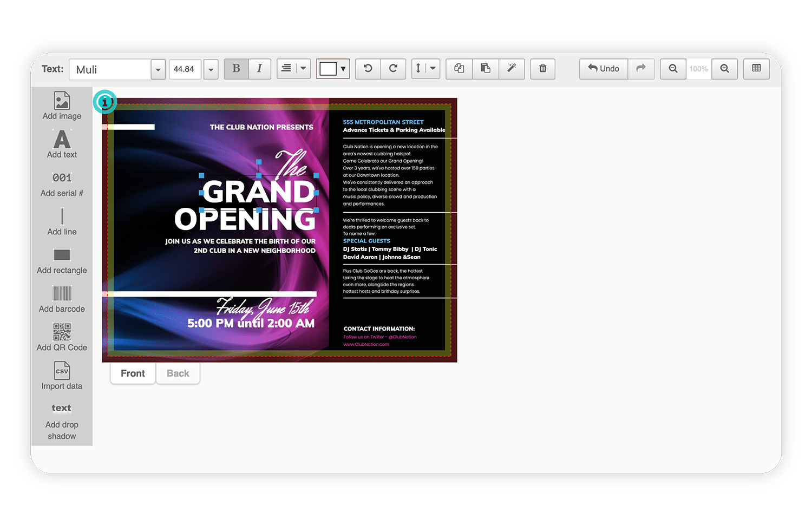The height and width of the screenshot is (526, 812).
Task: Toggle Italic formatting
Action: (x=259, y=69)
